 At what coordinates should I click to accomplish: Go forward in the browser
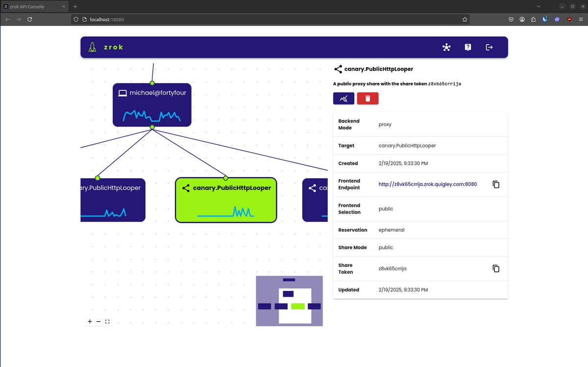click(x=19, y=19)
